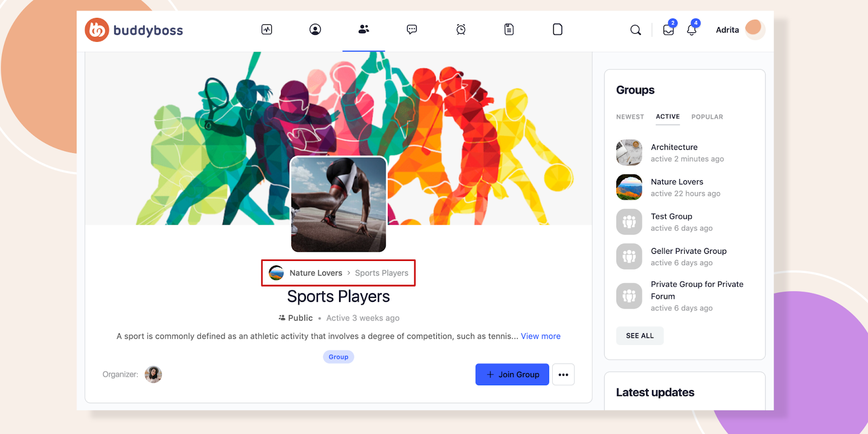Click the Architecture group avatar

[629, 152]
